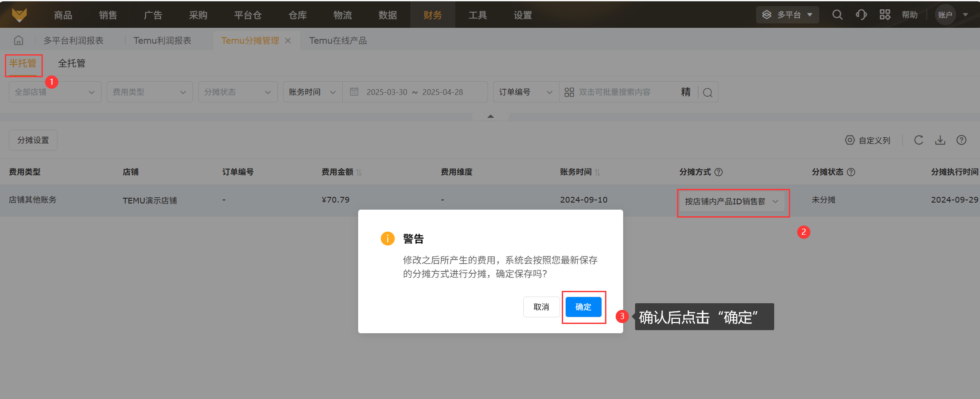Image resolution: width=980 pixels, height=399 pixels.
Task: Select the 半托管 sub-tab
Action: [23, 63]
